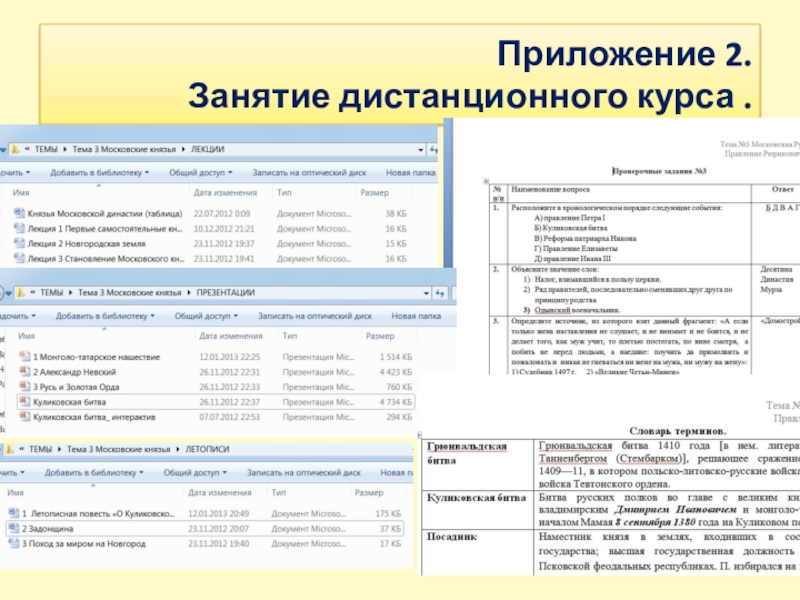Screen dimensions: 800x600
Task: Click Лекция 3 Становление Московского file icon
Action: point(19,258)
